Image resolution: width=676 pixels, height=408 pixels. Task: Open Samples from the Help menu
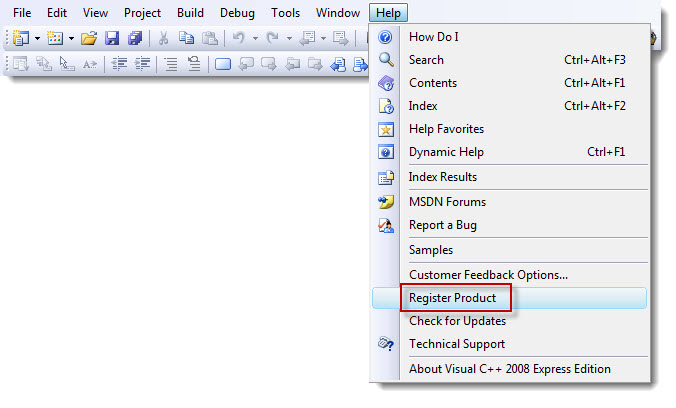(510, 250)
